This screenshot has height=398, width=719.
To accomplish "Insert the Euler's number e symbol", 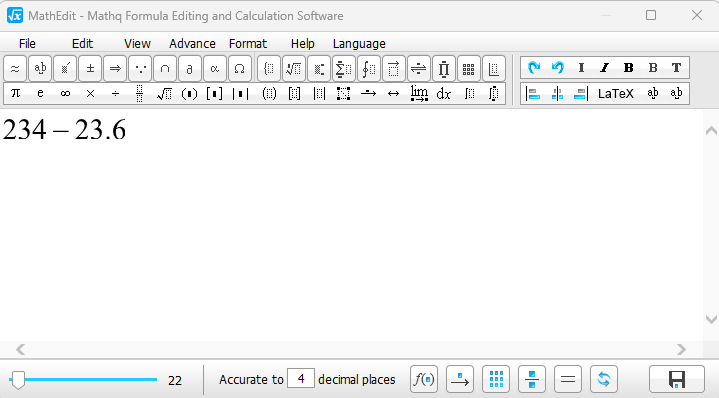I will [40, 94].
